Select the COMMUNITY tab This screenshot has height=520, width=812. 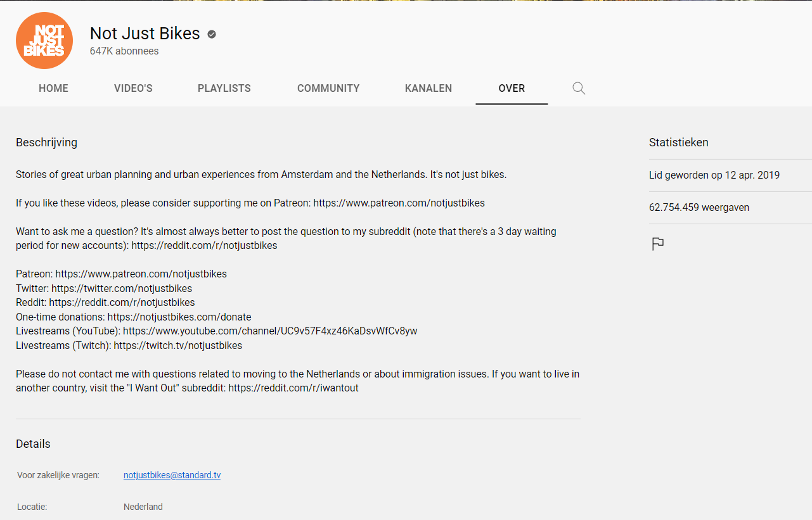pos(328,89)
